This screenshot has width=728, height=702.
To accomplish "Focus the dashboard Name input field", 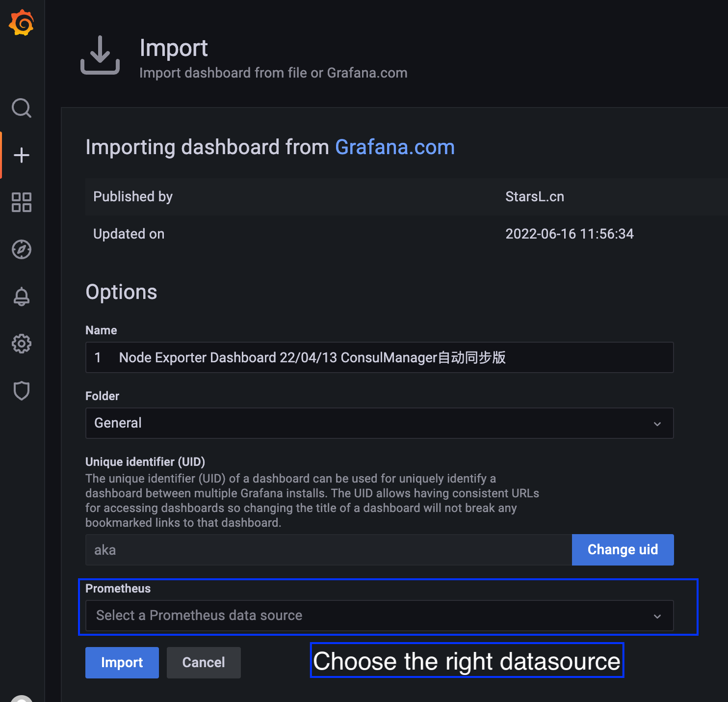I will 379,357.
